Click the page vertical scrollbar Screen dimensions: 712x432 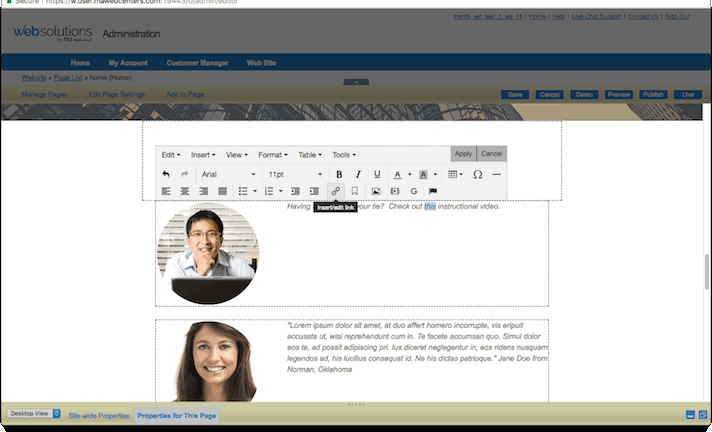click(706, 271)
